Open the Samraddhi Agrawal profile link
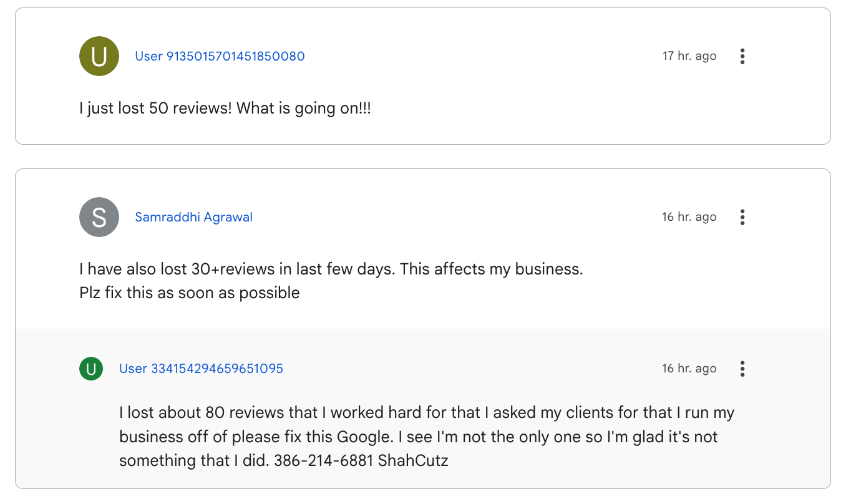The width and height of the screenshot is (851, 504). (x=194, y=217)
